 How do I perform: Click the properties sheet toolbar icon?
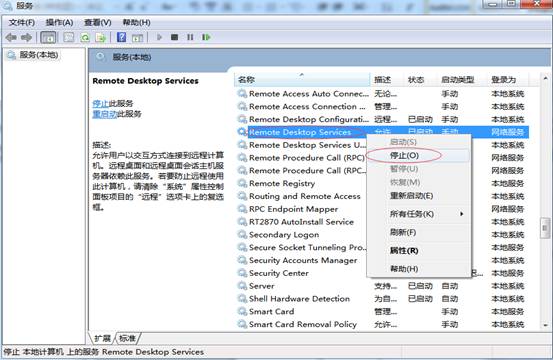point(69,37)
